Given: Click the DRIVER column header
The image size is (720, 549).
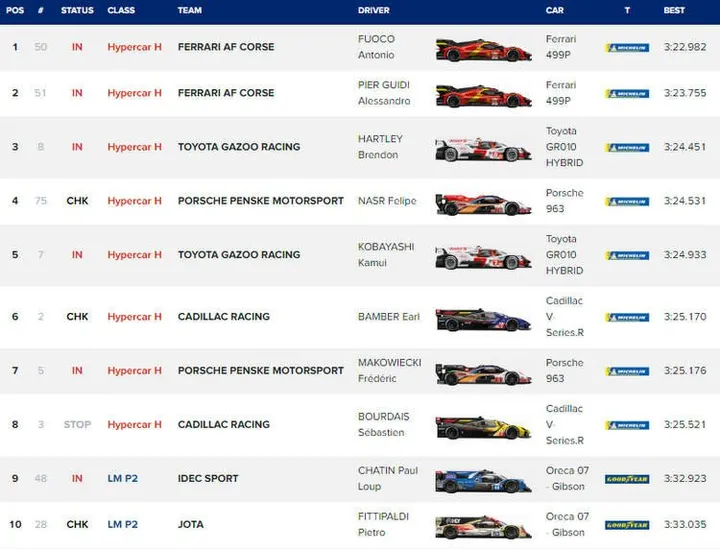Looking at the screenshot, I should [x=374, y=10].
